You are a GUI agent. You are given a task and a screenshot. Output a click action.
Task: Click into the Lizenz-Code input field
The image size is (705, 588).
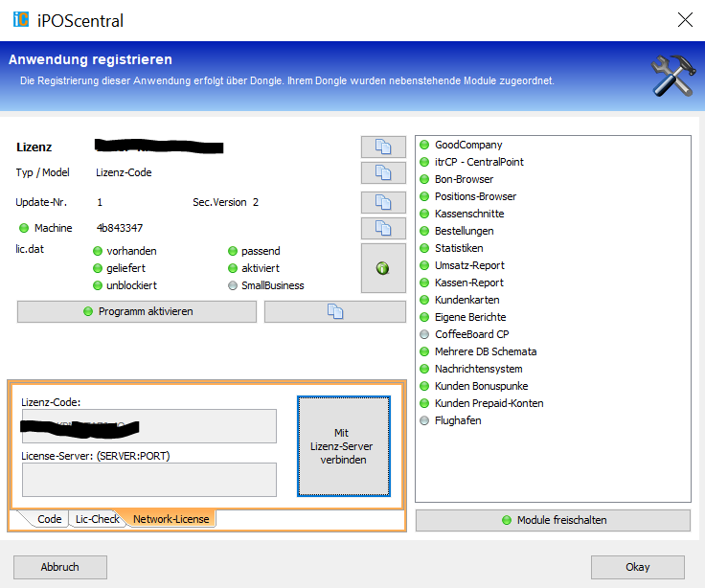(x=149, y=426)
